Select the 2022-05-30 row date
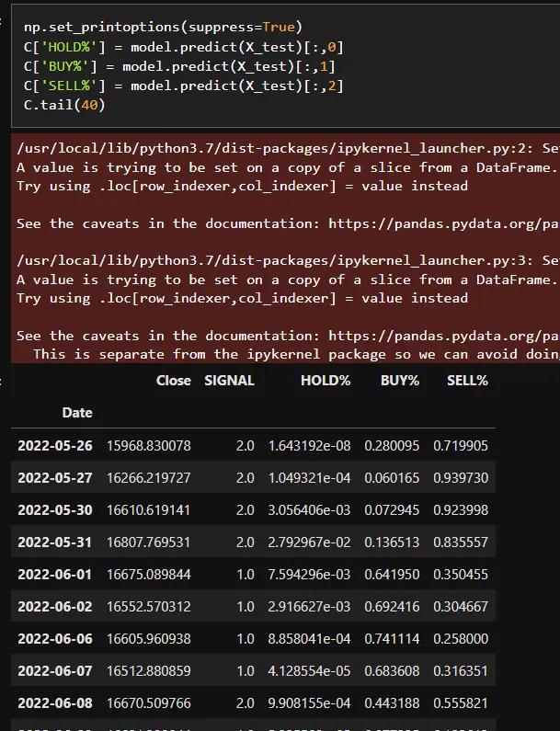The width and height of the screenshot is (560, 731). click(x=55, y=510)
